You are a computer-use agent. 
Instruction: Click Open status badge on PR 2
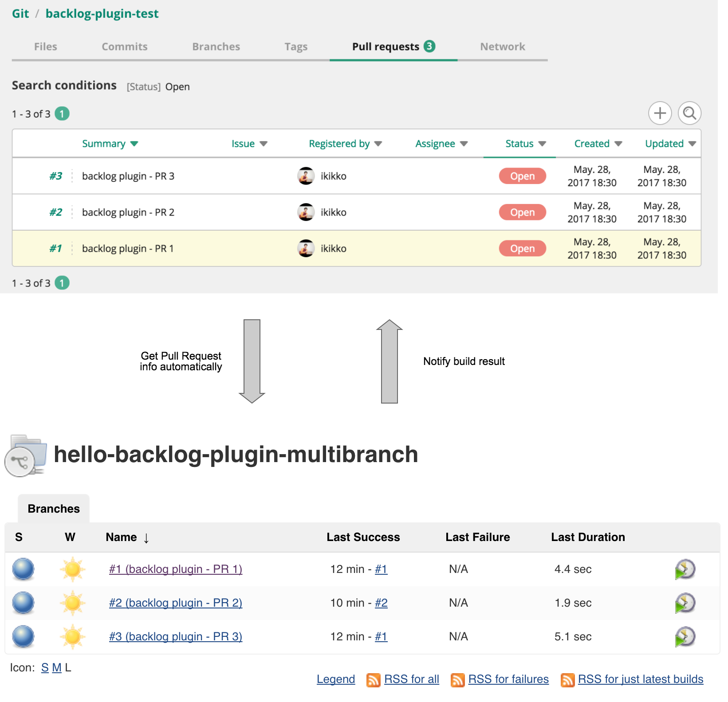pyautogui.click(x=522, y=212)
